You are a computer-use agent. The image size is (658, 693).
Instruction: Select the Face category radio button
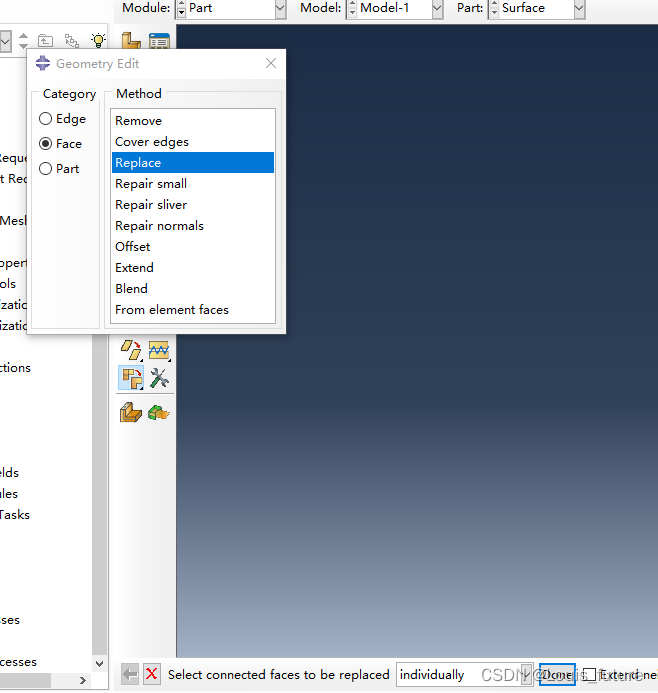click(46, 144)
